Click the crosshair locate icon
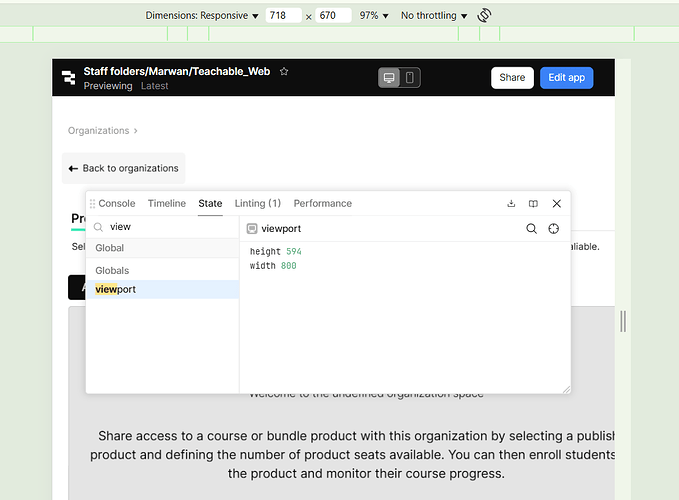679x500 pixels. (x=554, y=228)
